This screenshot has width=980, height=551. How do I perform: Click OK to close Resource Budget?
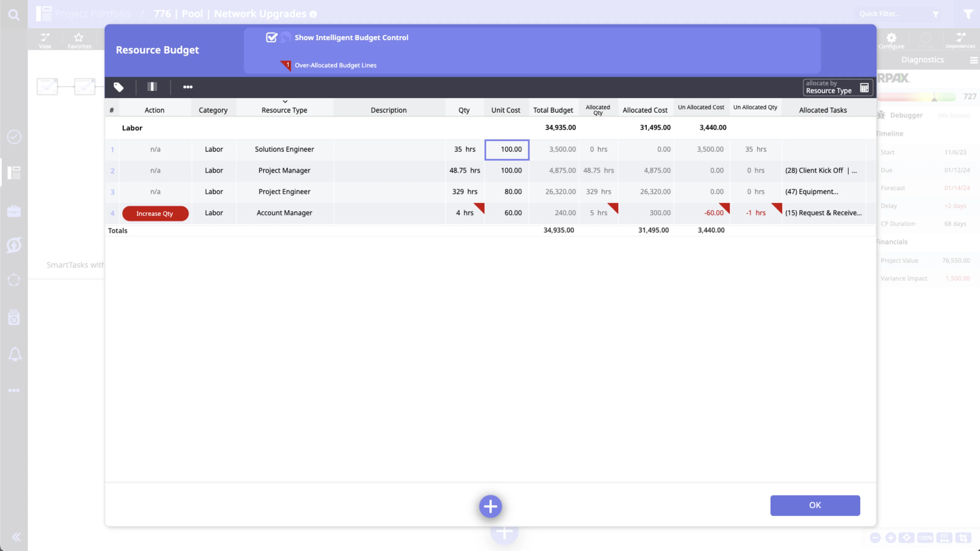point(815,505)
